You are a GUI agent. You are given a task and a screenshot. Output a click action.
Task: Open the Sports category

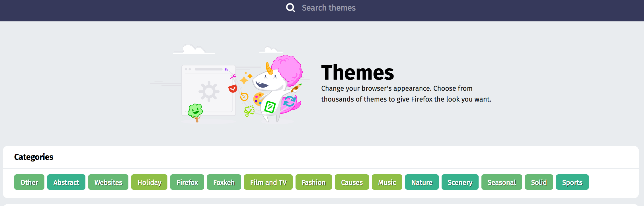pos(572,182)
